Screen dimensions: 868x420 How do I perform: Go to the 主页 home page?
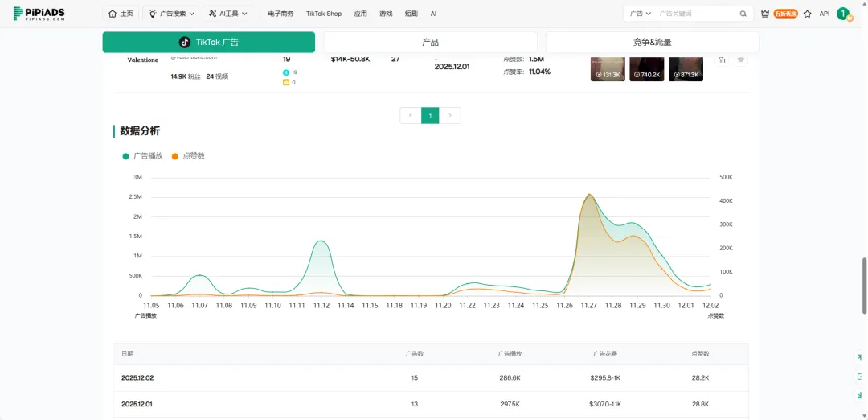click(x=121, y=14)
